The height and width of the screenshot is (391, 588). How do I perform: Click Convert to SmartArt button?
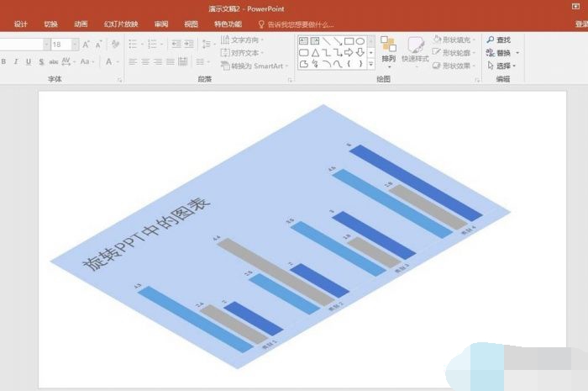point(255,65)
